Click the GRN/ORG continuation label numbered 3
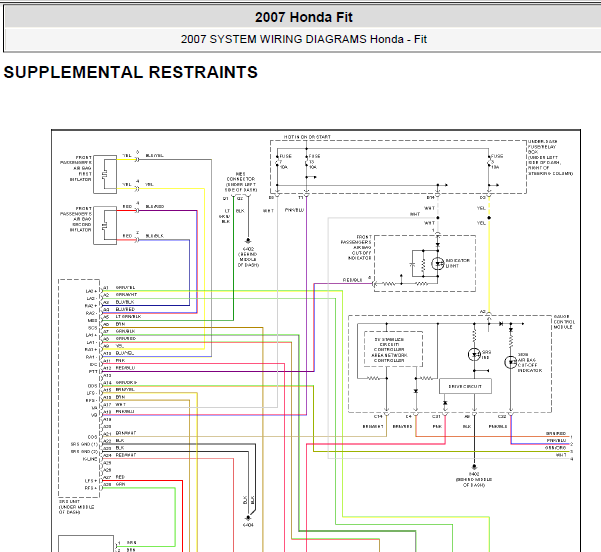601x552 pixels. click(556, 448)
